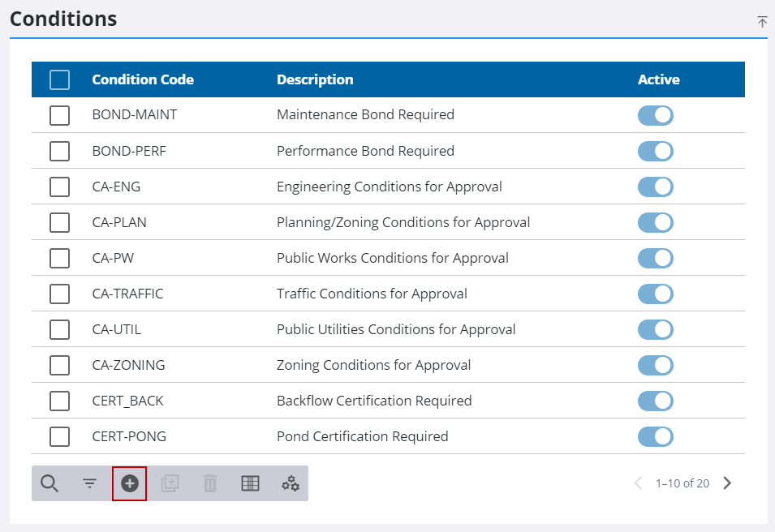Open the CA-ENG condition code row

116,187
